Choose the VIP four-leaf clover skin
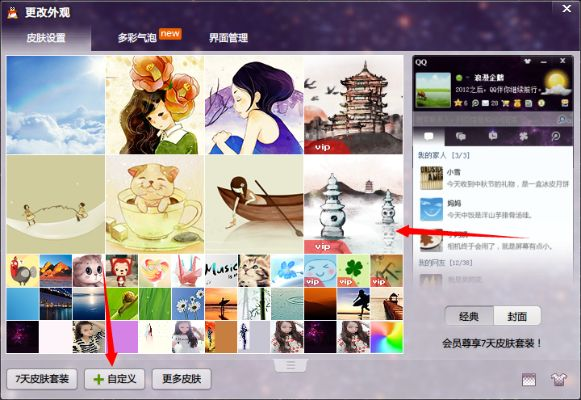The height and width of the screenshot is (400, 581). (353, 271)
